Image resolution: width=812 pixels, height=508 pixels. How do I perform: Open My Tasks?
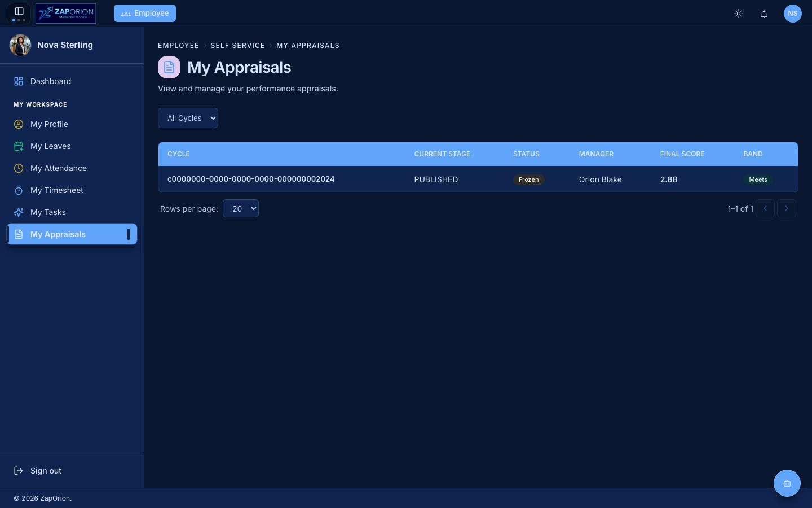(x=72, y=212)
